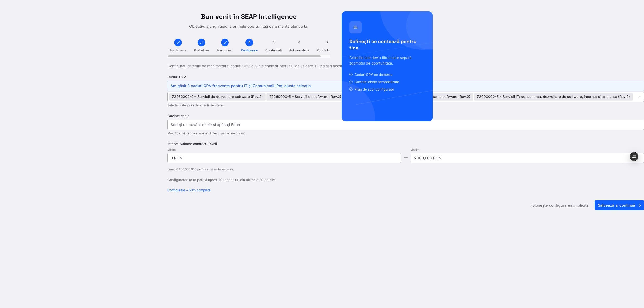Image resolution: width=644 pixels, height=308 pixels.
Task: Click the check icon beside Cuvinte-cheie personalizate
Action: point(351,82)
